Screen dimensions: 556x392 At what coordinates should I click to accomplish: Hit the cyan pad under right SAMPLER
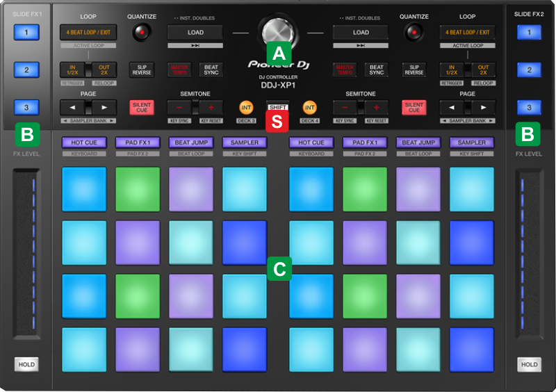tap(472, 189)
